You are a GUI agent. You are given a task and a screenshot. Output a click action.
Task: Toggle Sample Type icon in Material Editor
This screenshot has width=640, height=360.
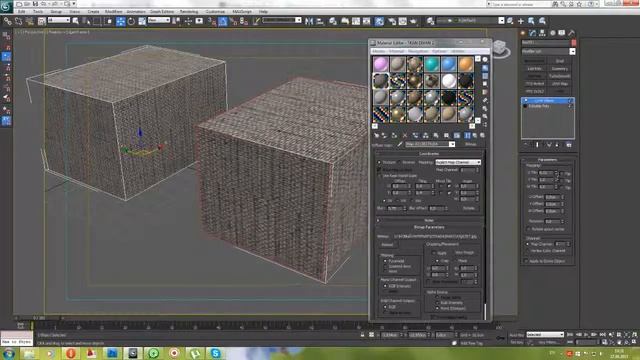pyautogui.click(x=485, y=60)
